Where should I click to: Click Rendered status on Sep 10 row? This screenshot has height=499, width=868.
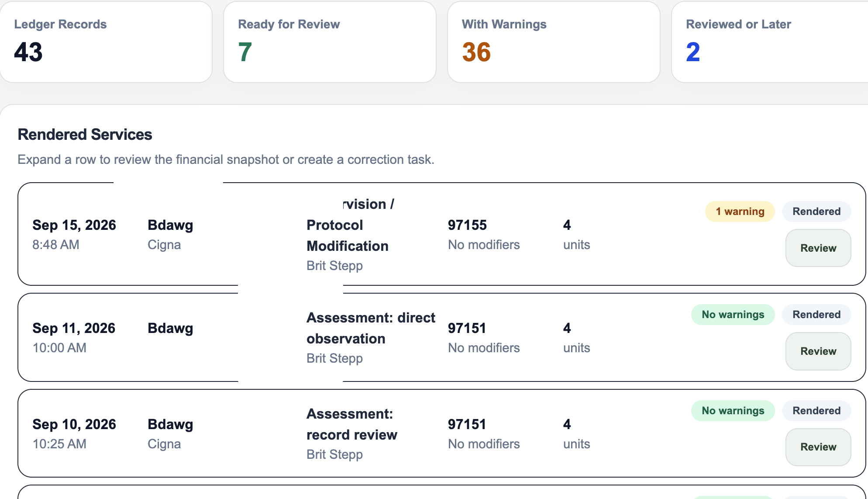816,411
